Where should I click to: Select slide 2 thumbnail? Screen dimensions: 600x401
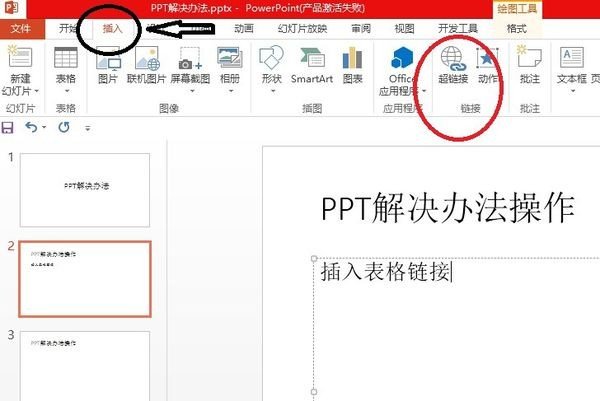85,279
